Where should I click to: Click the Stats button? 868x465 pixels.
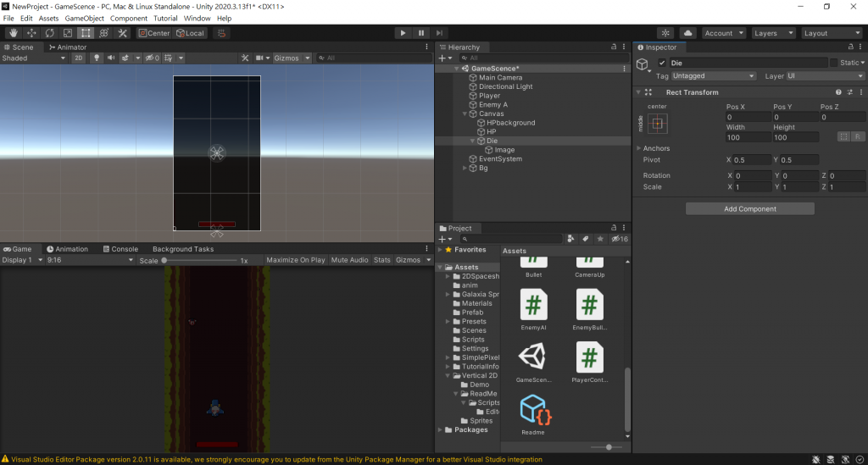click(382, 260)
